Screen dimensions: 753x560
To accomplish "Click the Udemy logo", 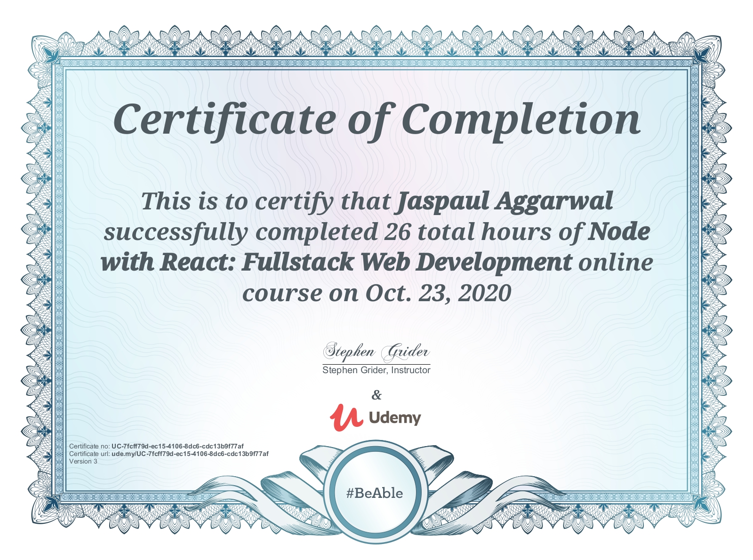I will [x=375, y=417].
